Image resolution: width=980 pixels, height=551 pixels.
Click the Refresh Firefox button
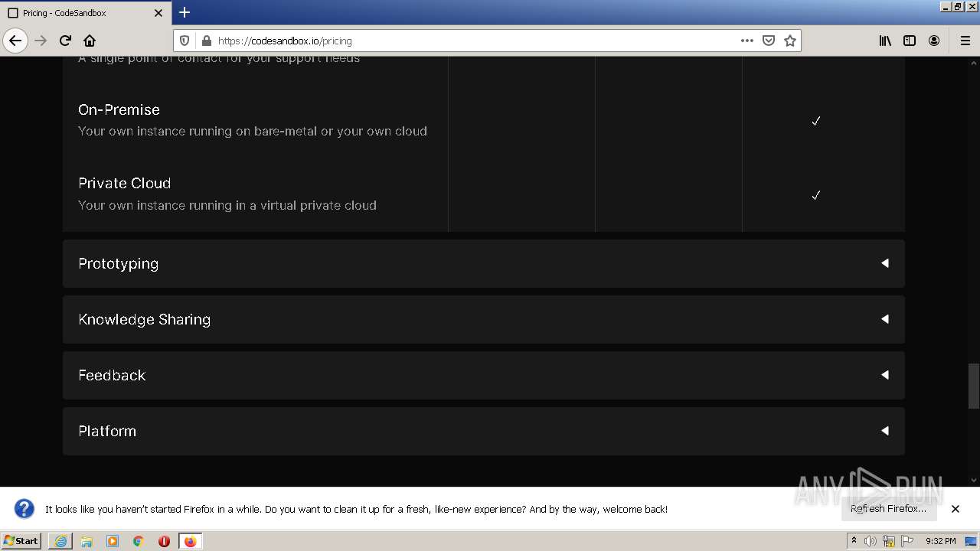pos(889,508)
